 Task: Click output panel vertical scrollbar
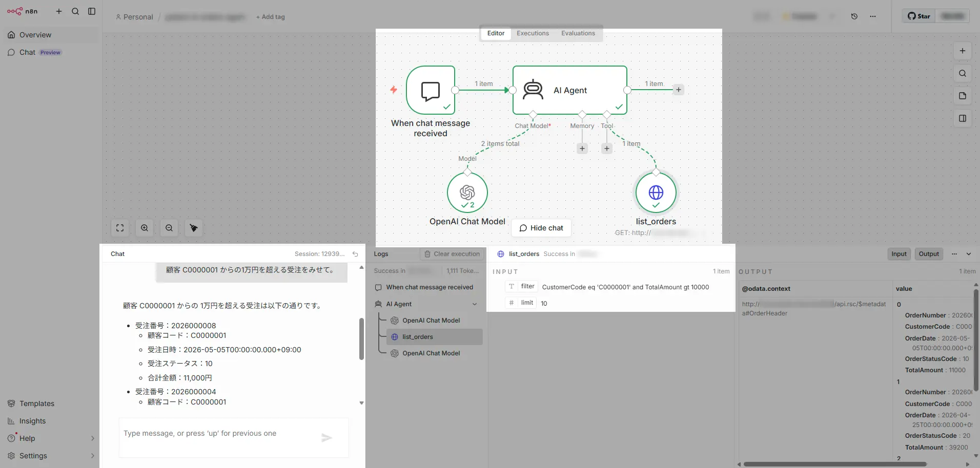click(976, 340)
